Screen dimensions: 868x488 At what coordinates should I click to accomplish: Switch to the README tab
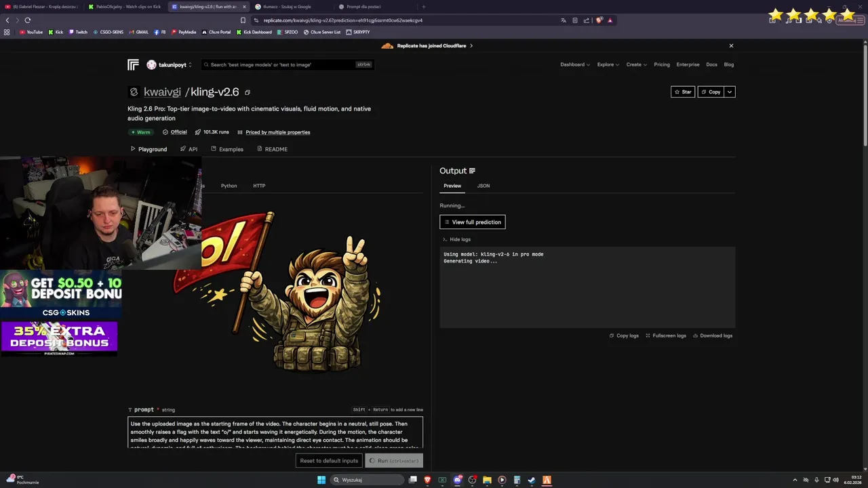pyautogui.click(x=272, y=149)
